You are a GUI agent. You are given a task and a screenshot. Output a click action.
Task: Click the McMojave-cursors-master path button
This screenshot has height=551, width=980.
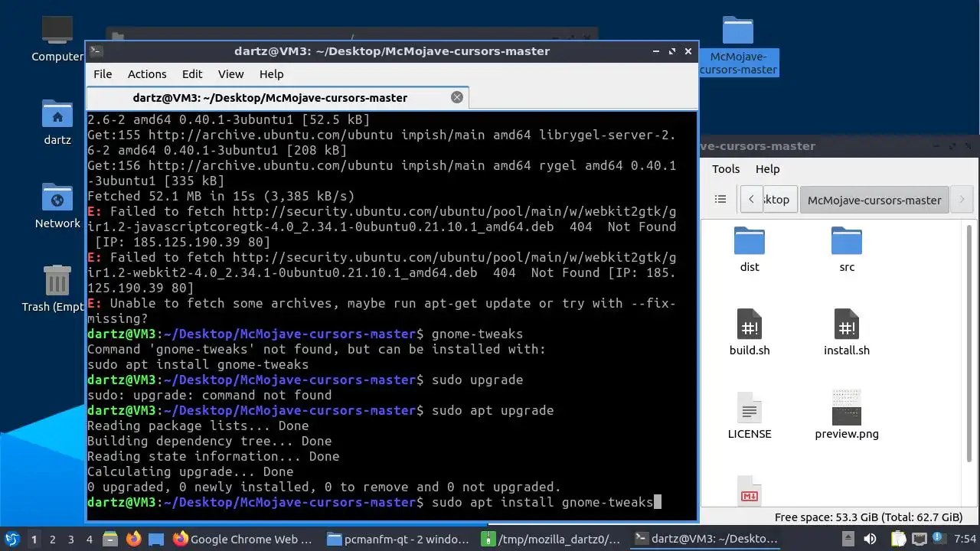(874, 200)
